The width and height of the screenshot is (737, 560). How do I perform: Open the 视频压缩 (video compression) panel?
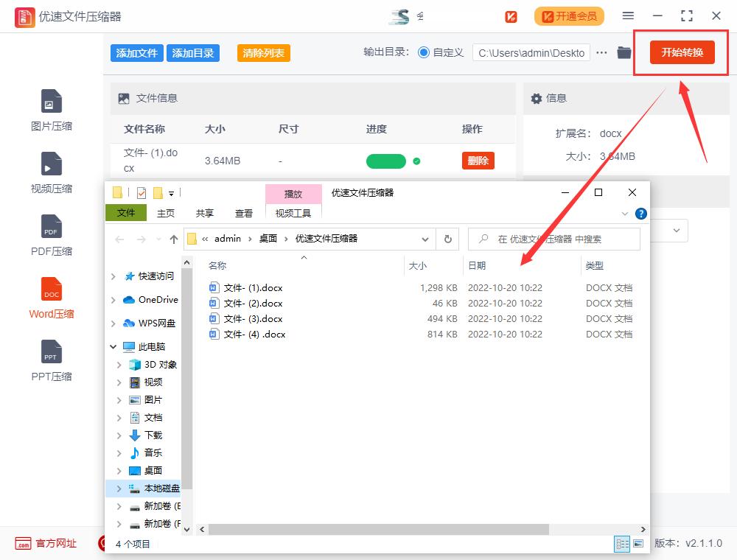[51, 172]
